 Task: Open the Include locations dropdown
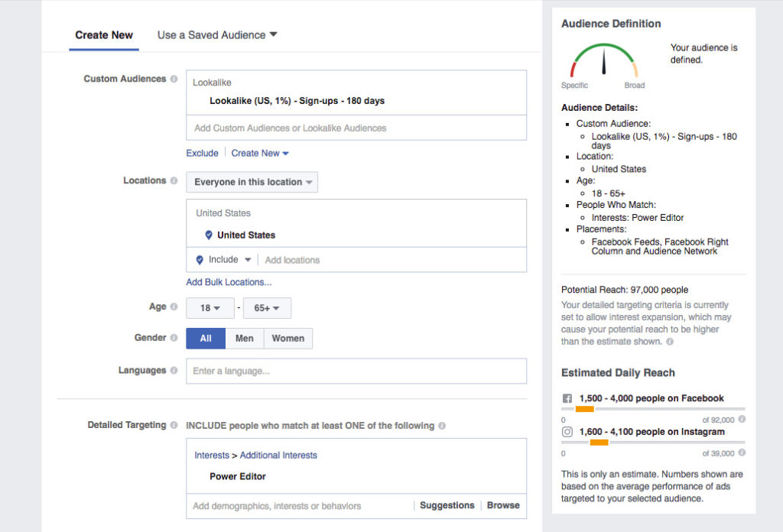[229, 260]
